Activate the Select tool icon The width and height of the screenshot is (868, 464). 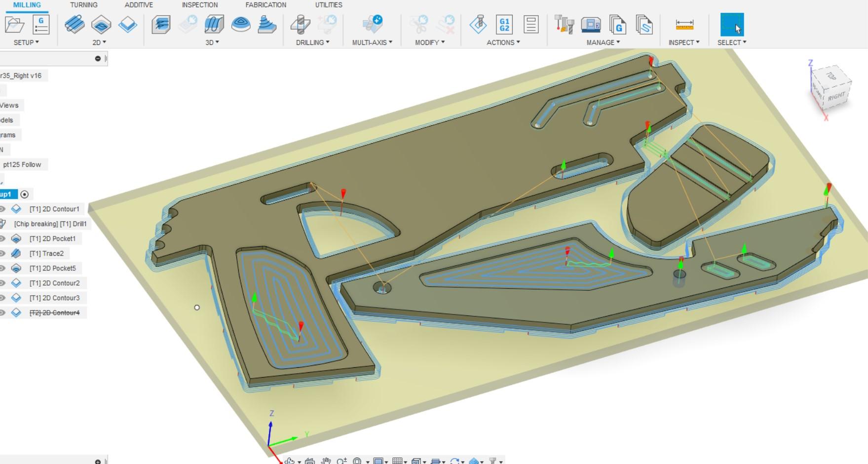(x=732, y=24)
